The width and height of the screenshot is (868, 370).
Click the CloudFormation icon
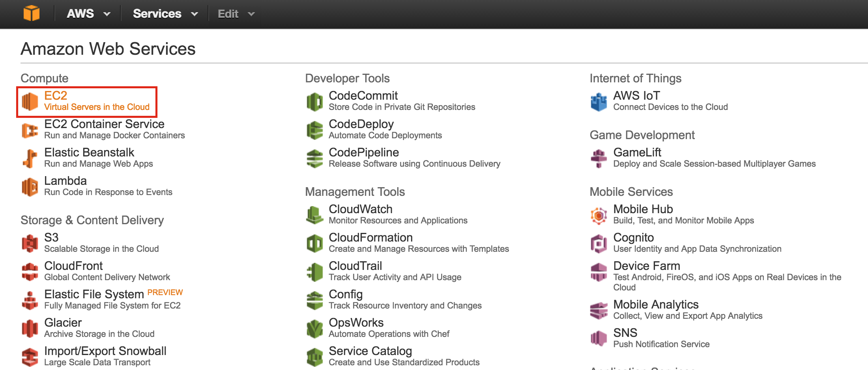tap(315, 244)
